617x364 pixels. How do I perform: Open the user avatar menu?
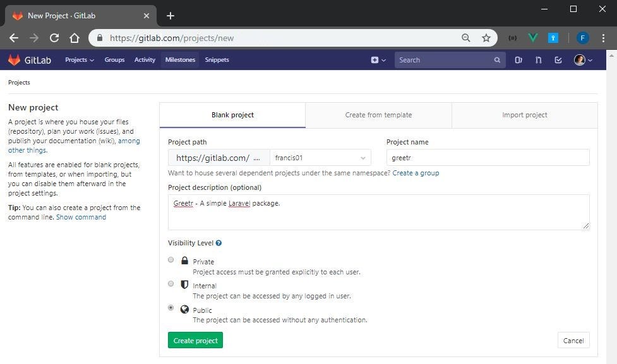[x=583, y=60]
